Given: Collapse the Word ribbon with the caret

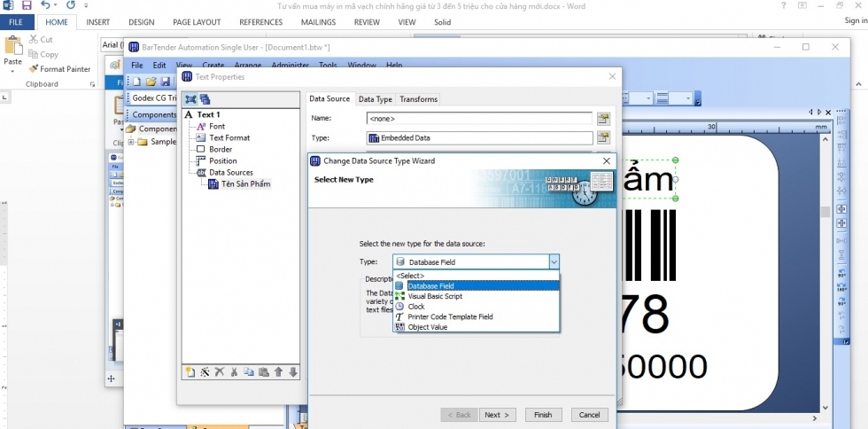Looking at the screenshot, I should point(858,84).
